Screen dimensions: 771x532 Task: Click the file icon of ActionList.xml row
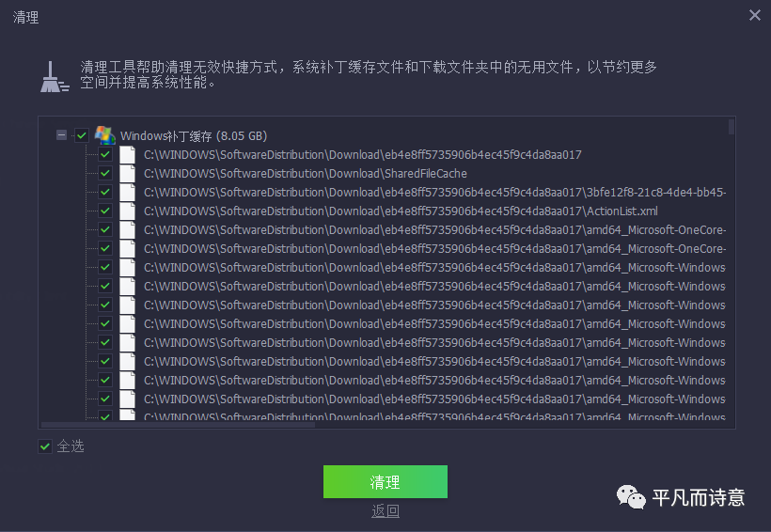[128, 211]
